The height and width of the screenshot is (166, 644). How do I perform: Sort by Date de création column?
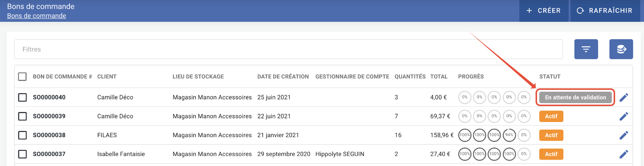pyautogui.click(x=283, y=77)
